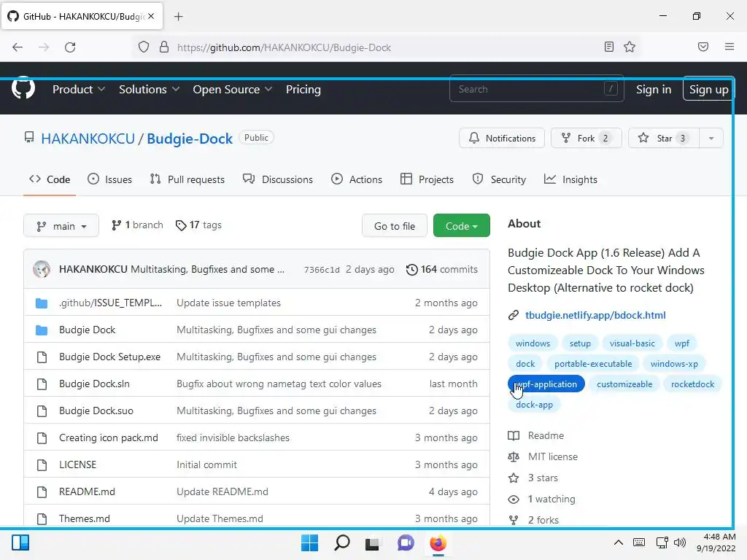The height and width of the screenshot is (560, 747).
Task: Click Pricing in the header
Action: [303, 89]
